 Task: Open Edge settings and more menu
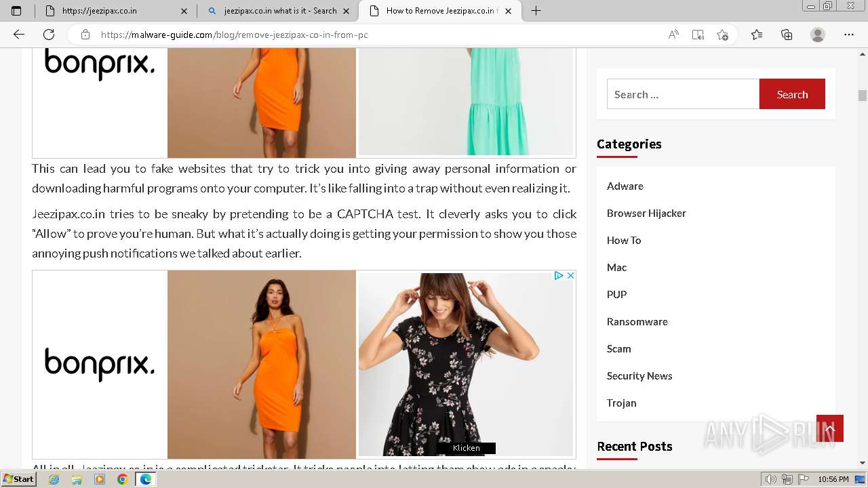click(x=849, y=35)
